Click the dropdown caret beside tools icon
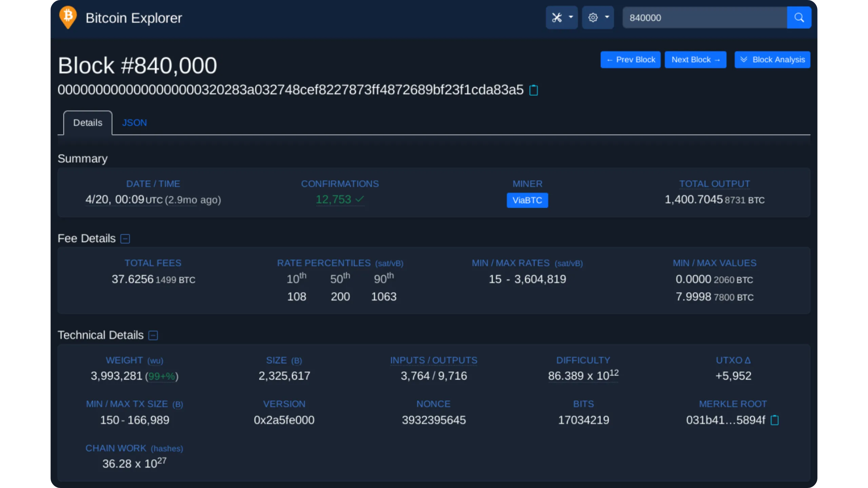 coord(571,17)
